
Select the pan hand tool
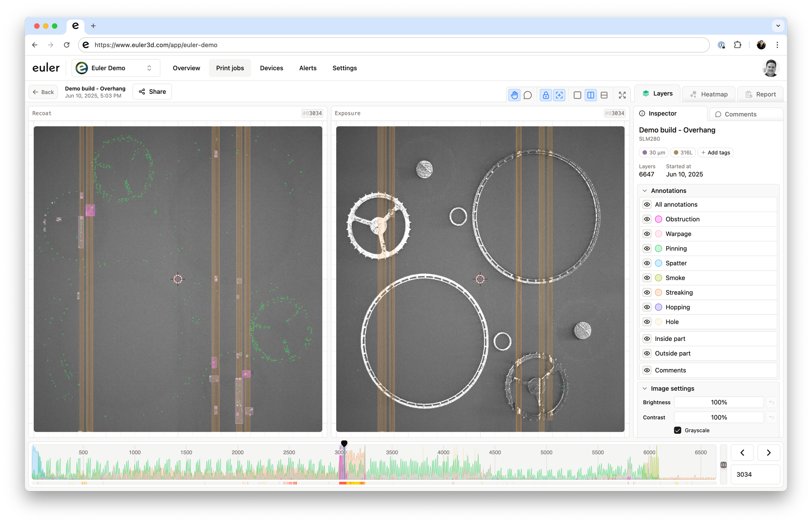tap(514, 95)
